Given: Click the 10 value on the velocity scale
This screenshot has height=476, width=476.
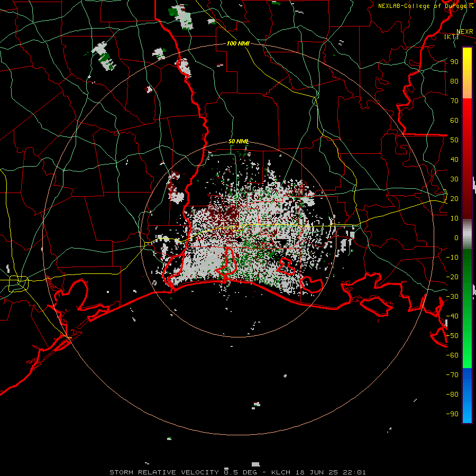Looking at the screenshot, I should [x=454, y=218].
